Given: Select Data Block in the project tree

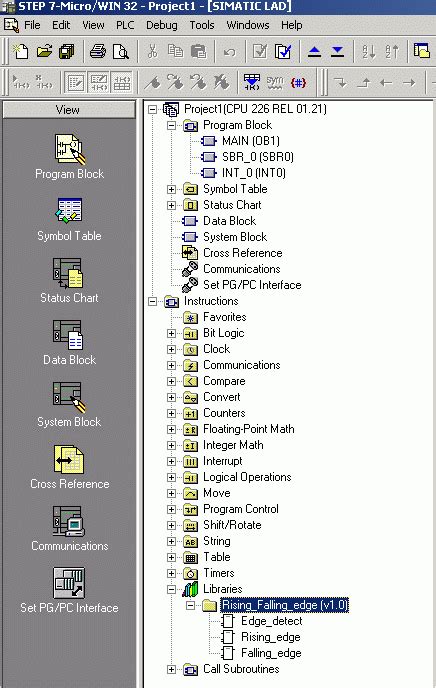Looking at the screenshot, I should pos(229,221).
